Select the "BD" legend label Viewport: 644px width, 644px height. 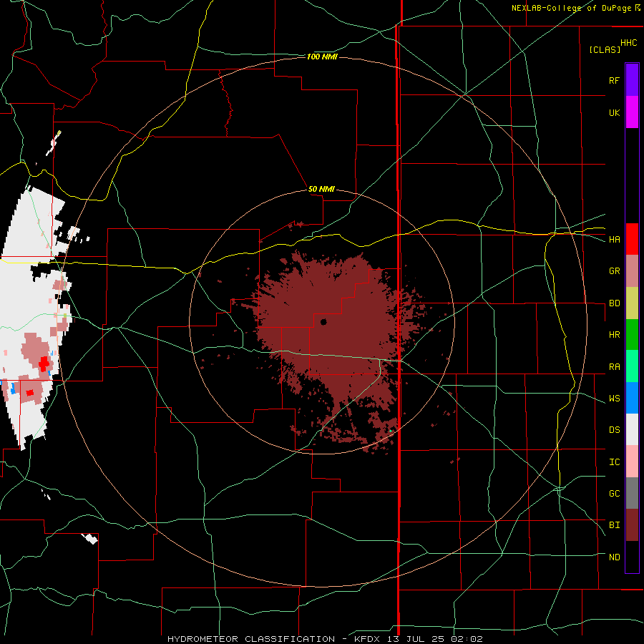[x=614, y=303]
